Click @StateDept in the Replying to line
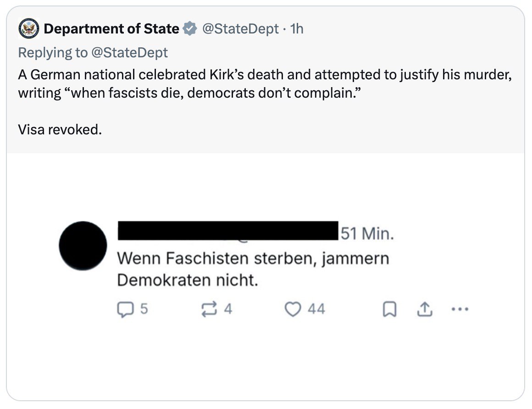532x409 pixels. tap(129, 52)
